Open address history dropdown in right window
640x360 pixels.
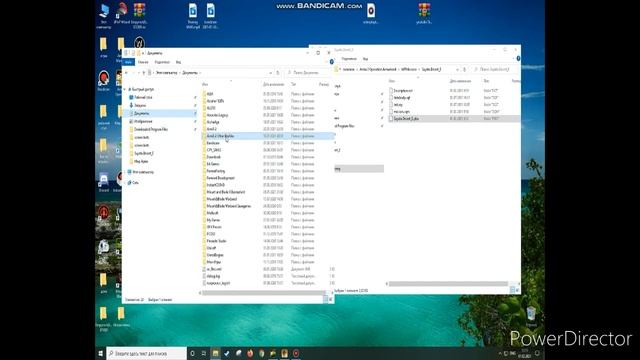click(x=457, y=69)
